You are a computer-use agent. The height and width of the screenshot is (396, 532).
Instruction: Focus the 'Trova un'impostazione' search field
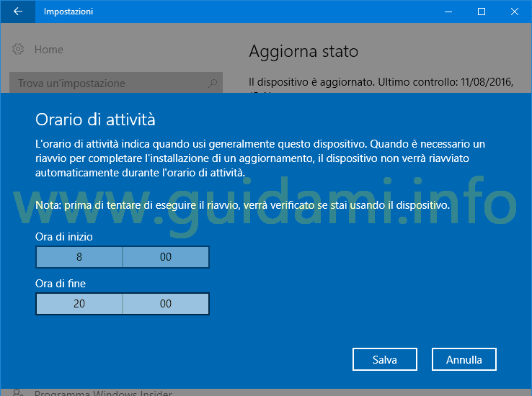pyautogui.click(x=115, y=82)
